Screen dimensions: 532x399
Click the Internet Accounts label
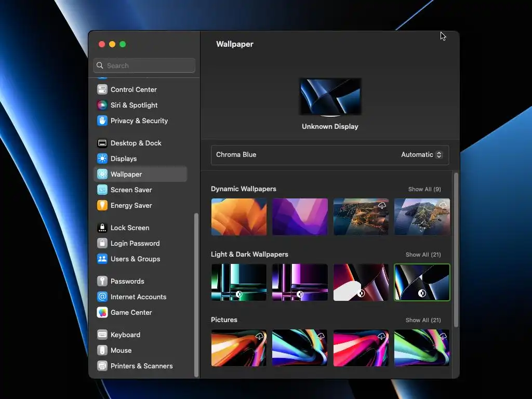tap(138, 297)
